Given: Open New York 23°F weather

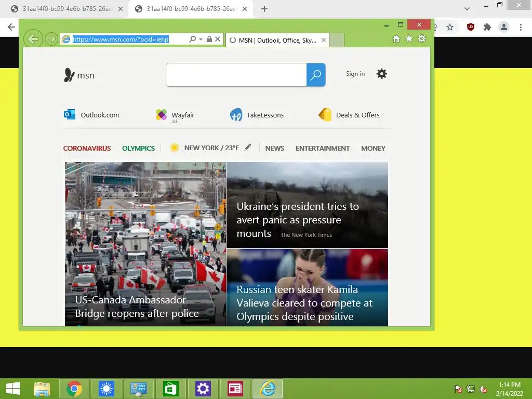Looking at the screenshot, I should click(205, 148).
